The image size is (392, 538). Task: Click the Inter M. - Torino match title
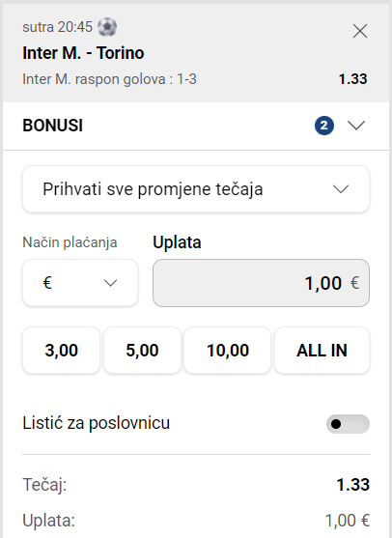(x=83, y=53)
